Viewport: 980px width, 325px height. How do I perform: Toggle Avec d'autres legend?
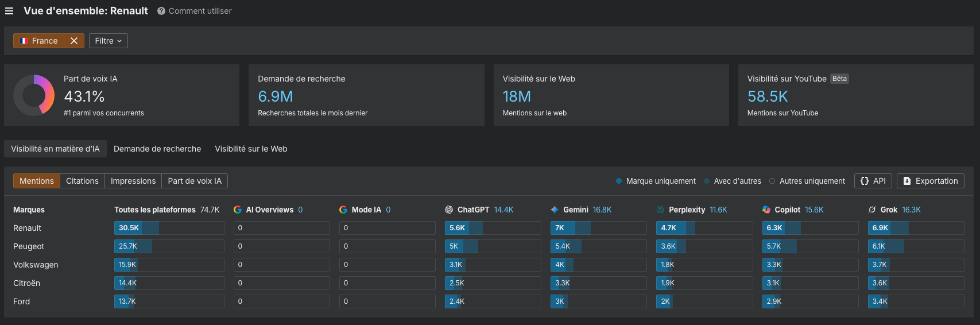tap(733, 181)
